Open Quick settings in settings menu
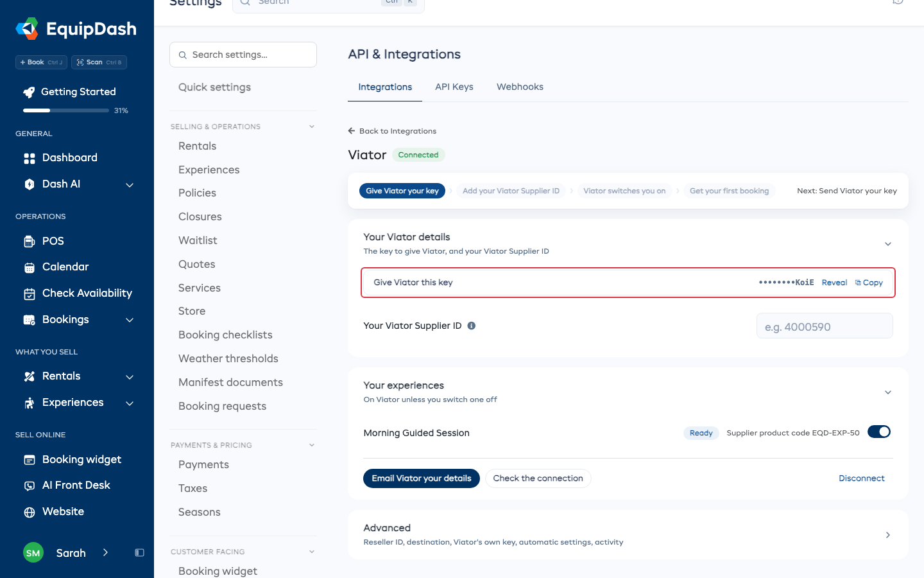924x578 pixels. pos(214,87)
